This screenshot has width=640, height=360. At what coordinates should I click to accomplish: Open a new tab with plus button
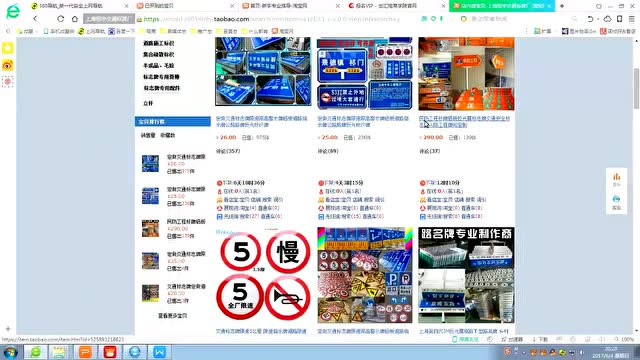(562, 6)
